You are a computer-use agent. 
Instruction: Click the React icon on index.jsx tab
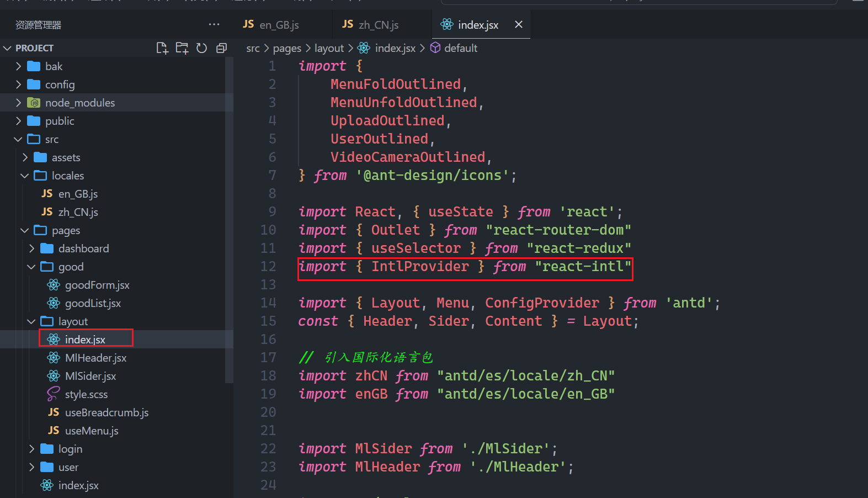click(447, 24)
